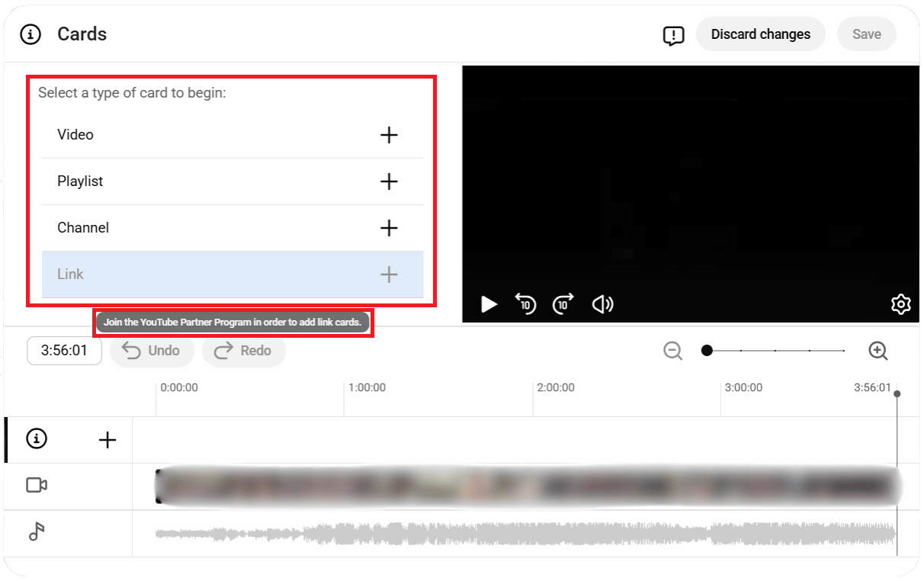
Task: Add a Video card with its plus button
Action: point(389,135)
